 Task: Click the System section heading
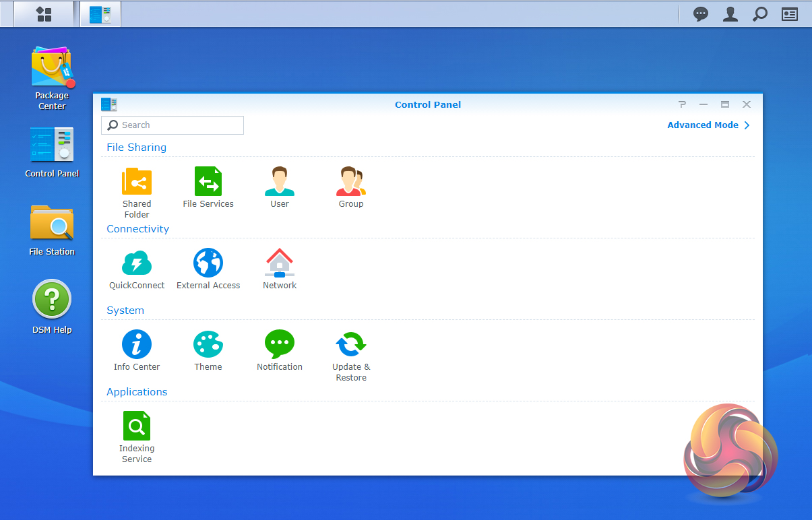[125, 311]
